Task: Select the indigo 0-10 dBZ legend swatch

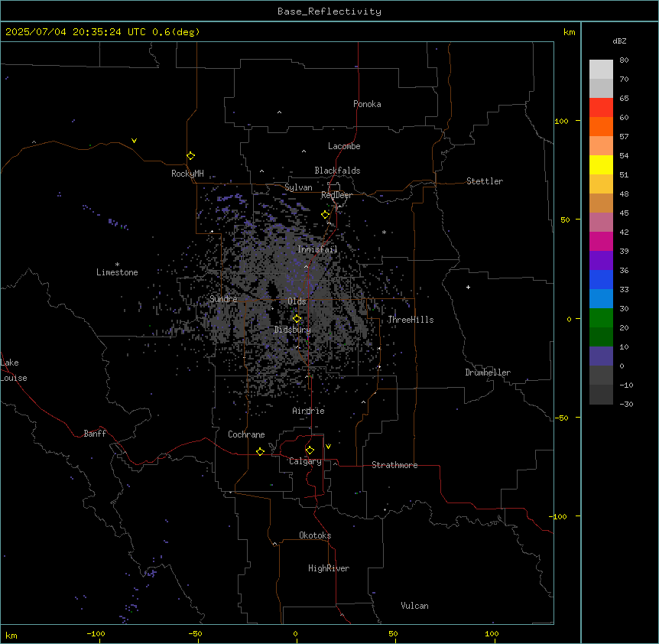Action: point(601,356)
